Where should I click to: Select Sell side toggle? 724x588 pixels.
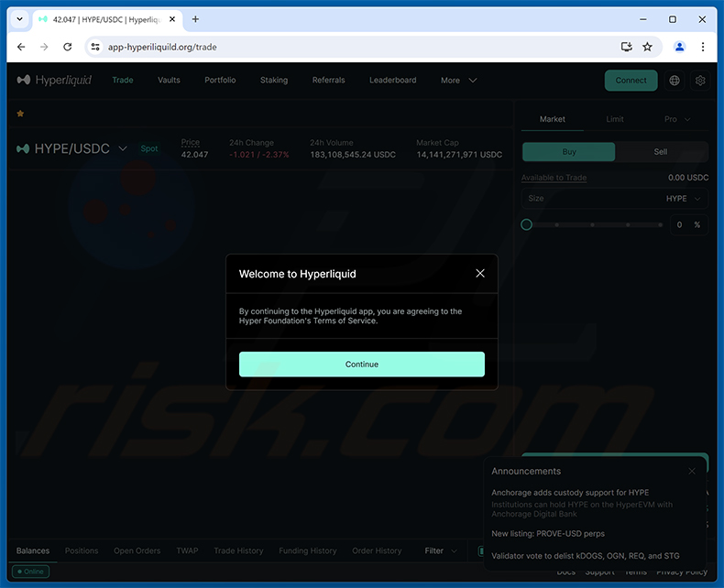661,152
